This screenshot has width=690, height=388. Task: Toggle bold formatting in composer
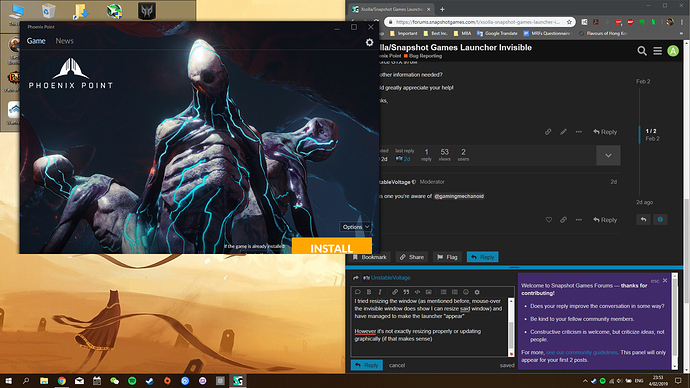[x=369, y=292]
